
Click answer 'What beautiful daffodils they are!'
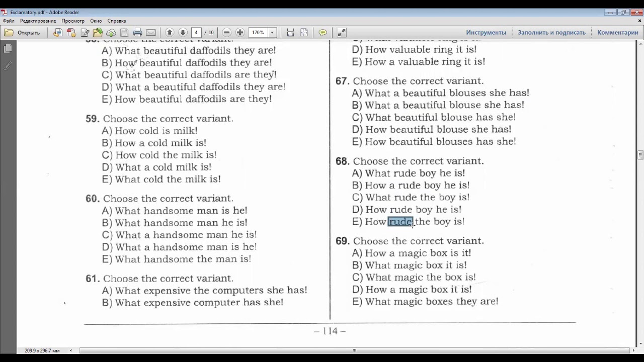(x=189, y=50)
